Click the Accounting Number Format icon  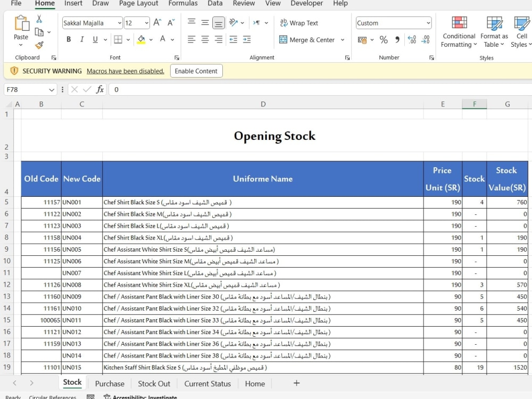pos(362,40)
